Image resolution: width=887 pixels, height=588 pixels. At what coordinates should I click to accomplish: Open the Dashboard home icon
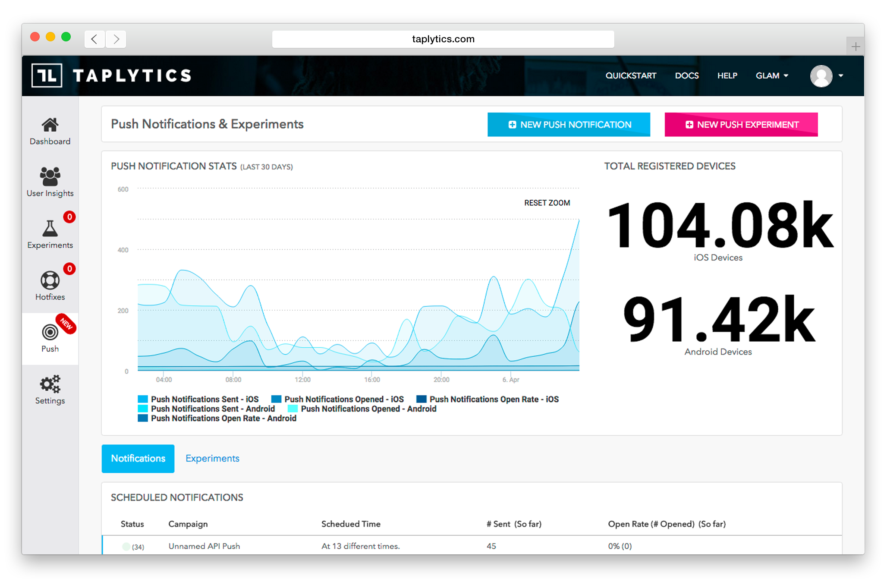click(x=50, y=126)
